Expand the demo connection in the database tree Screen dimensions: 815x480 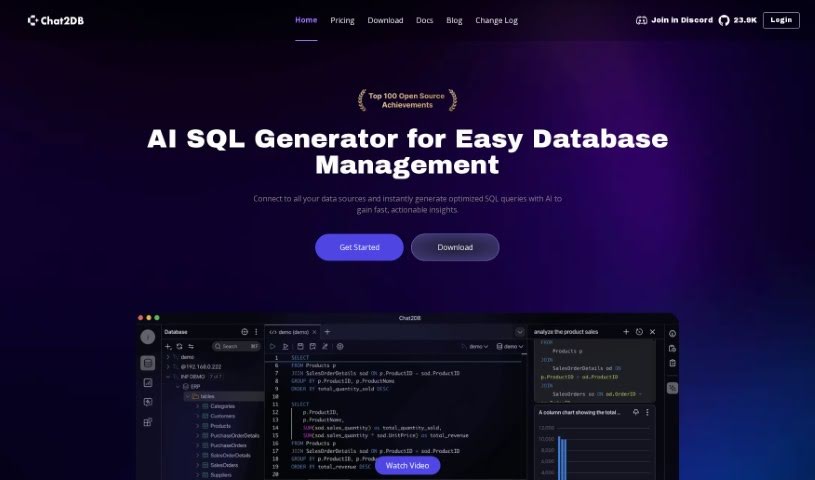pos(168,357)
